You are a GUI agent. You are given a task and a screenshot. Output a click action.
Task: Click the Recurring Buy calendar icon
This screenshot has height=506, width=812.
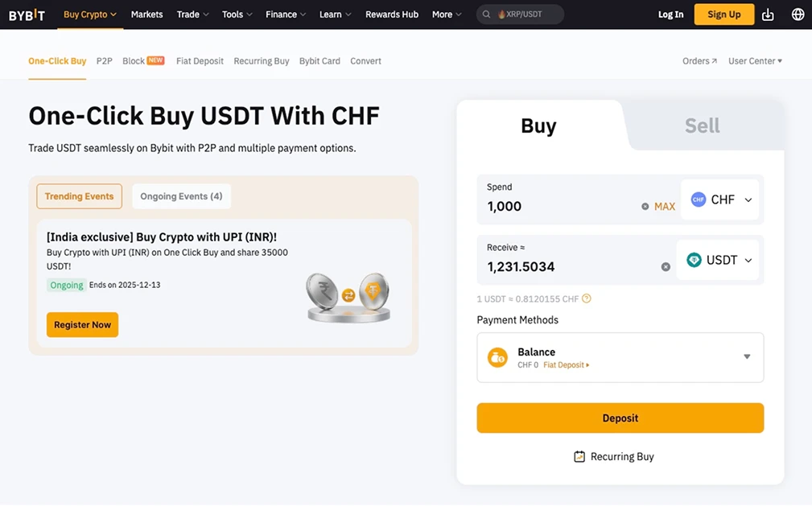(x=579, y=455)
